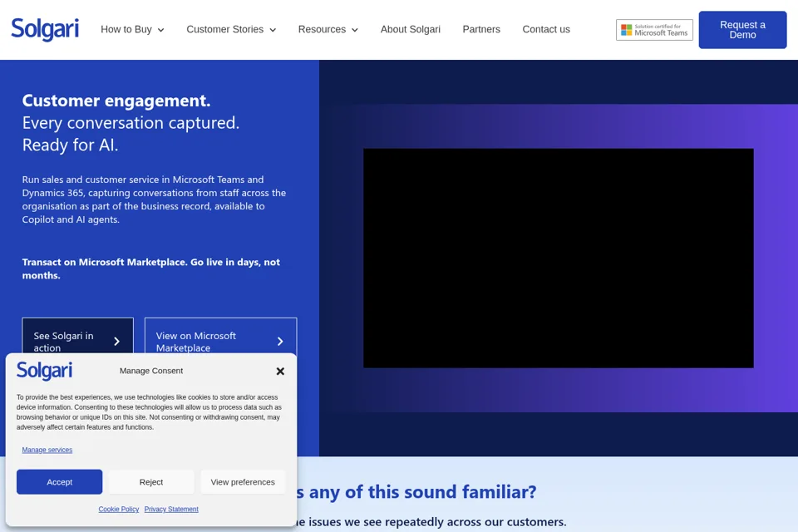Click the 'Customer engagement.' headline
798x532 pixels.
click(116, 101)
